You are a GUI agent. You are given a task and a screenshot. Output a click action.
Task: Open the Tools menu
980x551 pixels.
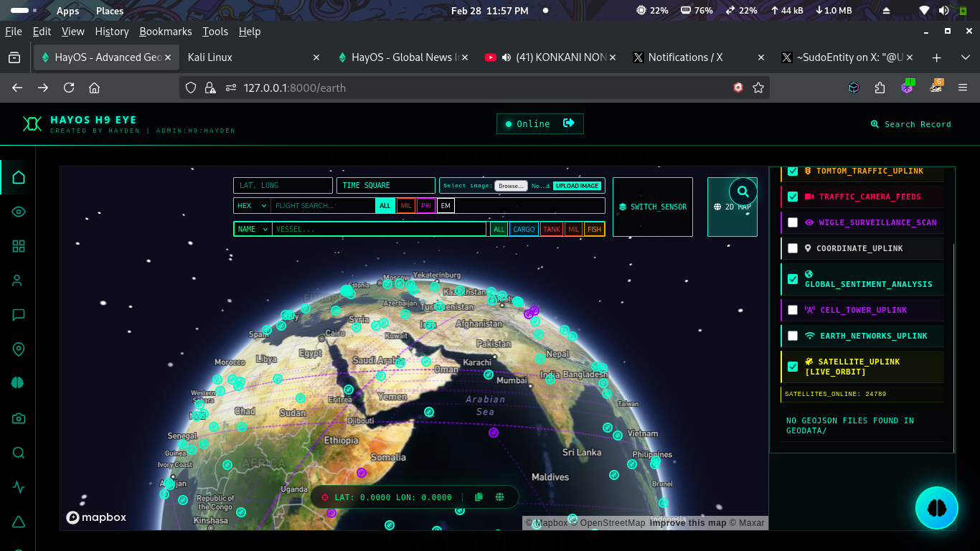tap(215, 32)
